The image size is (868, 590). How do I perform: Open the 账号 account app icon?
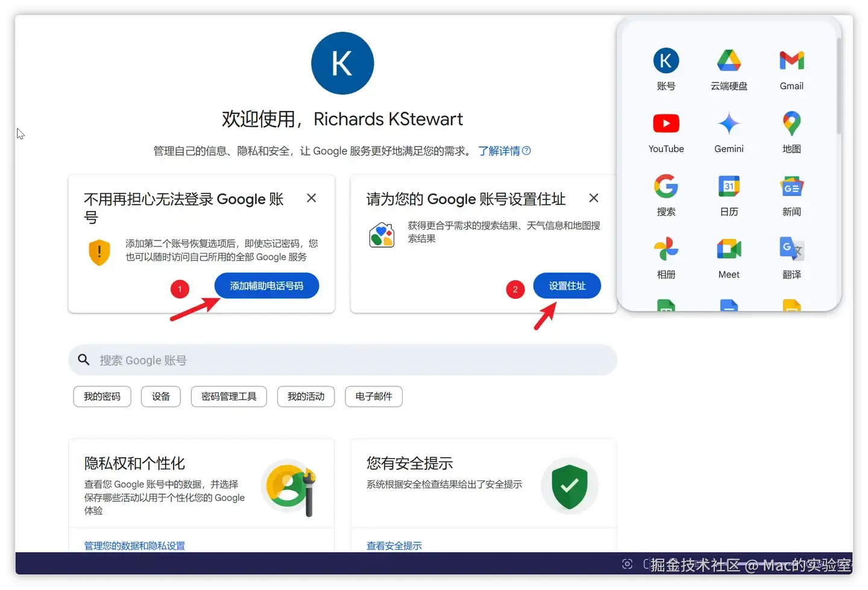pos(666,61)
